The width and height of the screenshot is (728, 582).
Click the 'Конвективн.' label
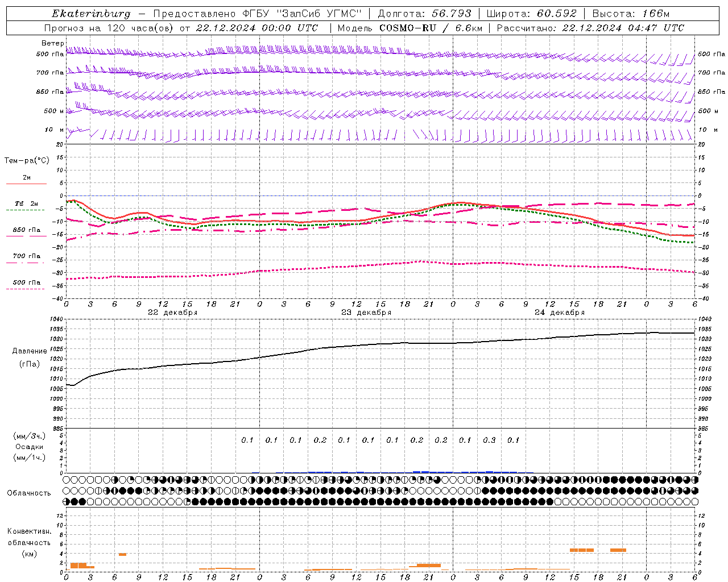[29, 531]
